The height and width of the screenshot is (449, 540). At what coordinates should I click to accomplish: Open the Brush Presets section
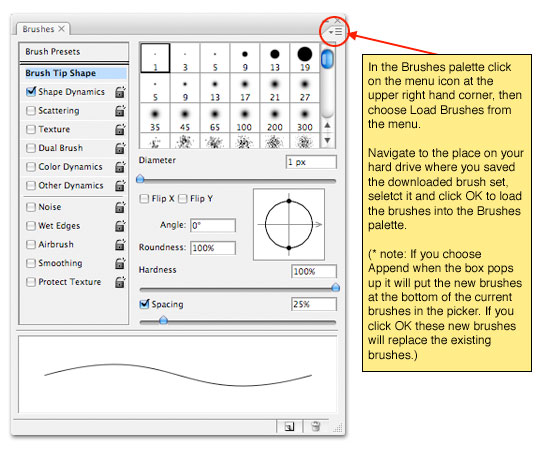74,52
